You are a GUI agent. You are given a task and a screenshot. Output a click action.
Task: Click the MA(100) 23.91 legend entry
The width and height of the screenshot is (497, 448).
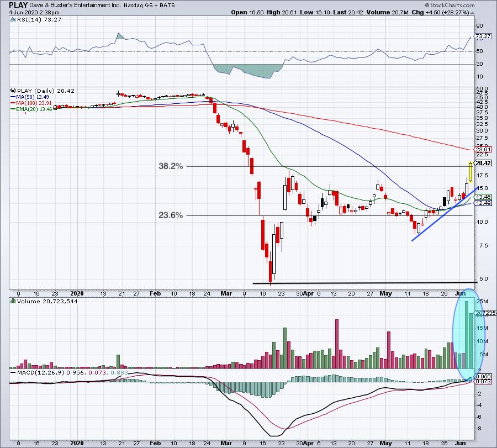click(x=31, y=103)
